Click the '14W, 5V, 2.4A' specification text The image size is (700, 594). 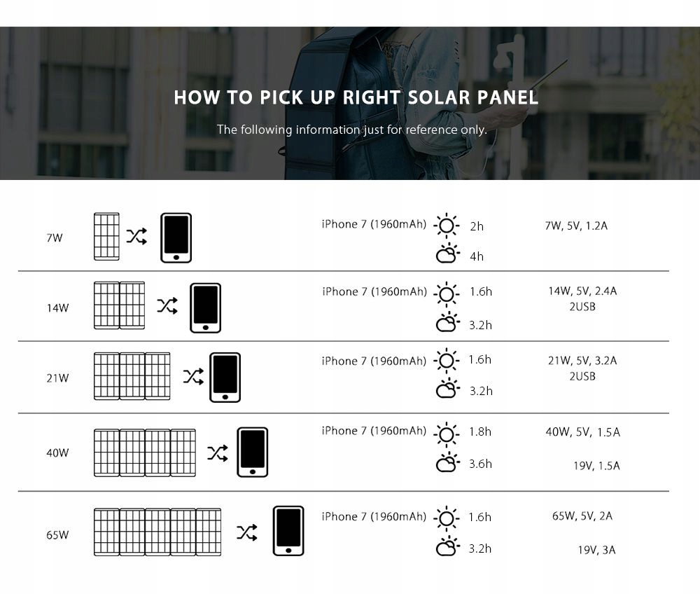582,291
